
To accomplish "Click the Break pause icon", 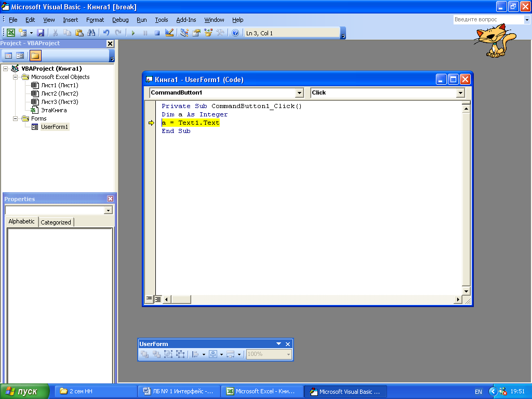I will [145, 33].
